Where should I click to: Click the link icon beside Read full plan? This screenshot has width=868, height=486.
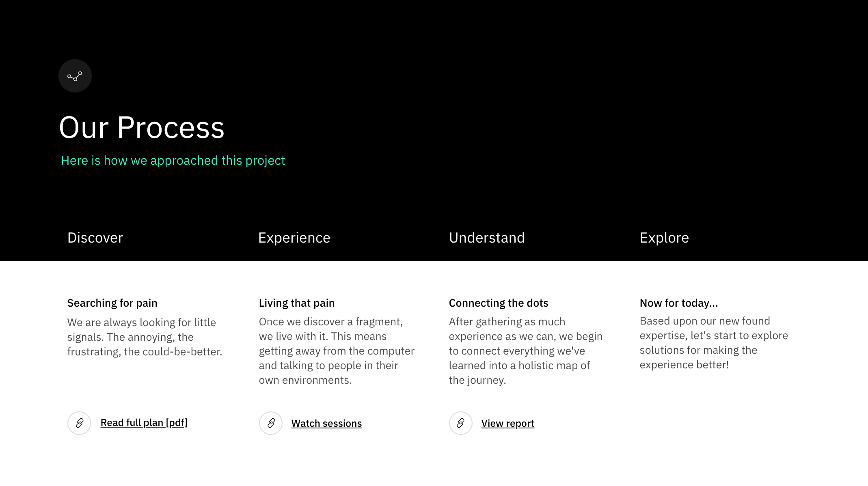(79, 423)
